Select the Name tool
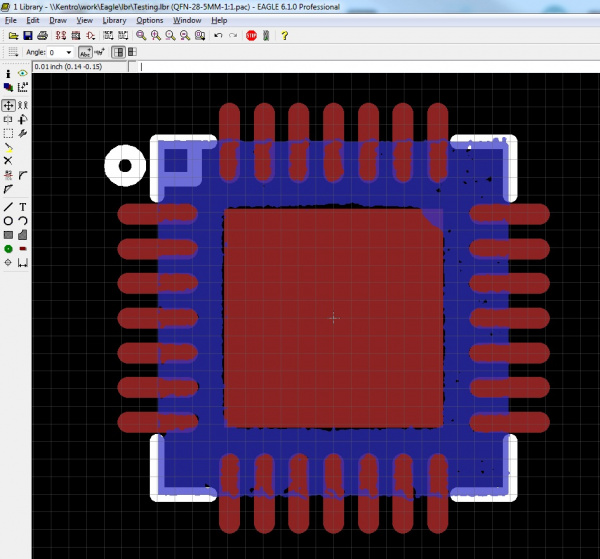Viewport: 600px width, 559px height. pos(8,175)
